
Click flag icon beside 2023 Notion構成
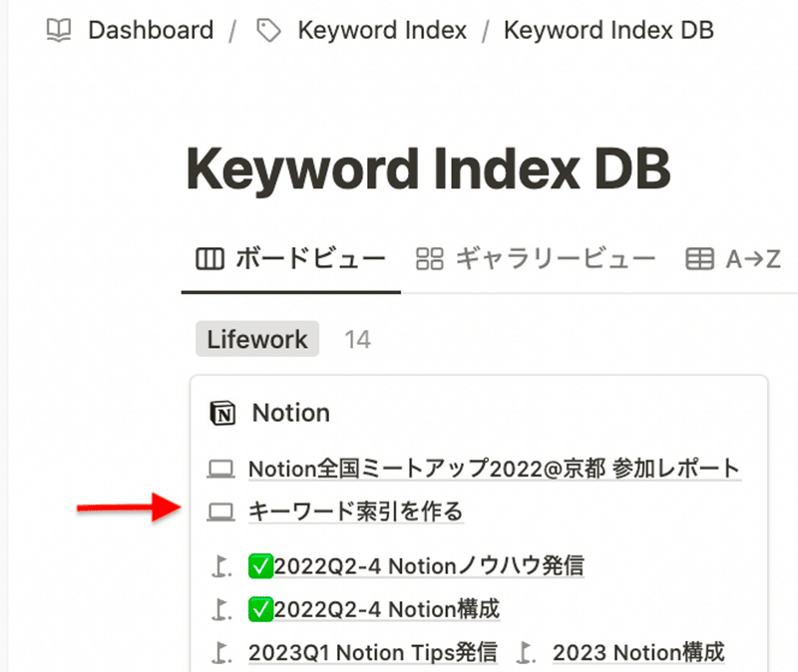coord(527,653)
